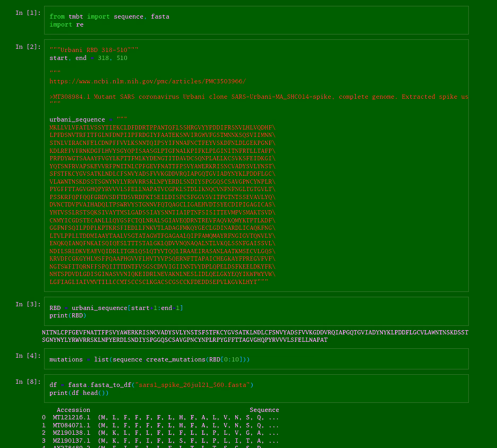
Task: Click the 'mutations = list(...)' code line
Action: (x=149, y=359)
